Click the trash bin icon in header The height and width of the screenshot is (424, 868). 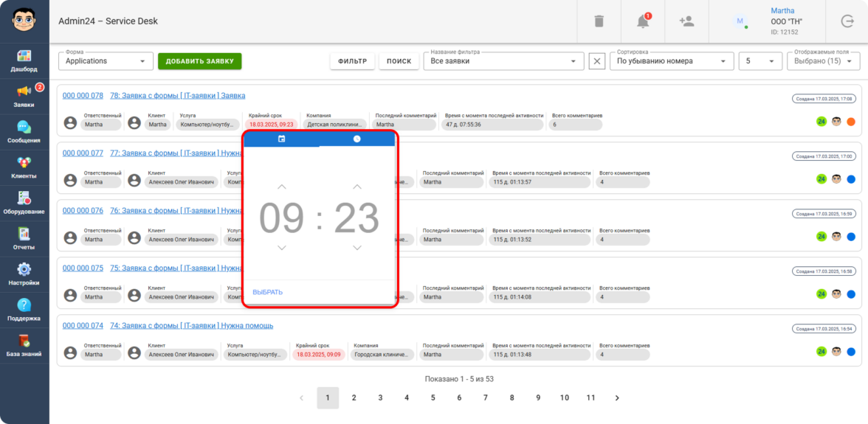599,21
